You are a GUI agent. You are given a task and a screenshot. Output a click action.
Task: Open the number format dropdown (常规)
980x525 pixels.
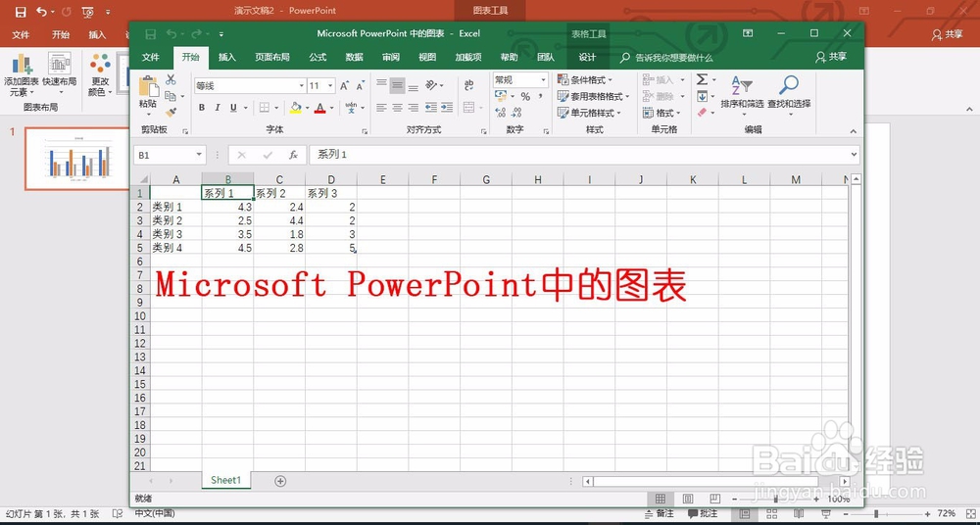(x=543, y=80)
